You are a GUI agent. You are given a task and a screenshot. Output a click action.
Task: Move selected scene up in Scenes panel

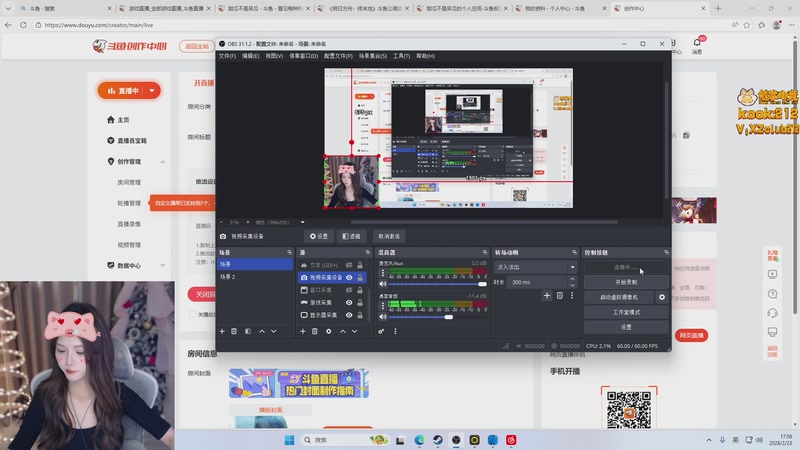pos(262,331)
